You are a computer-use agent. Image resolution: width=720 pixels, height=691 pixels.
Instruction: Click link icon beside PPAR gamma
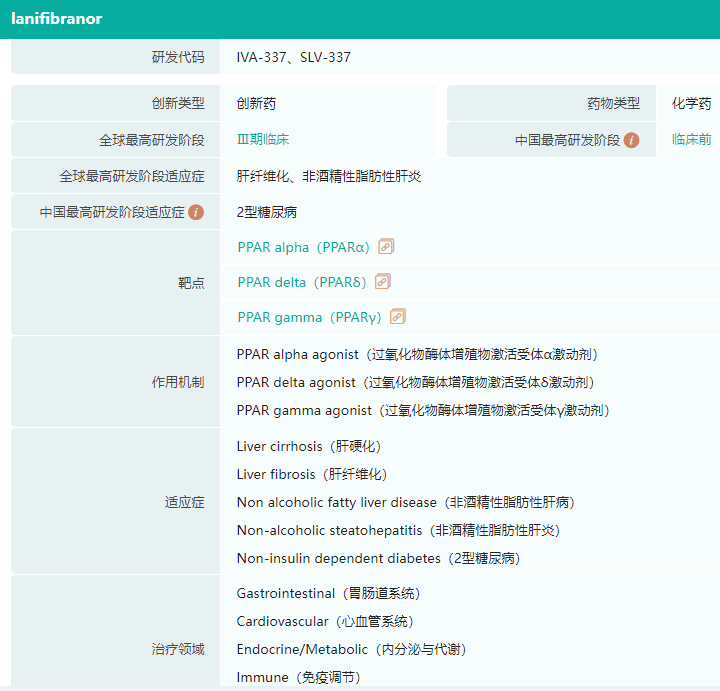point(397,317)
